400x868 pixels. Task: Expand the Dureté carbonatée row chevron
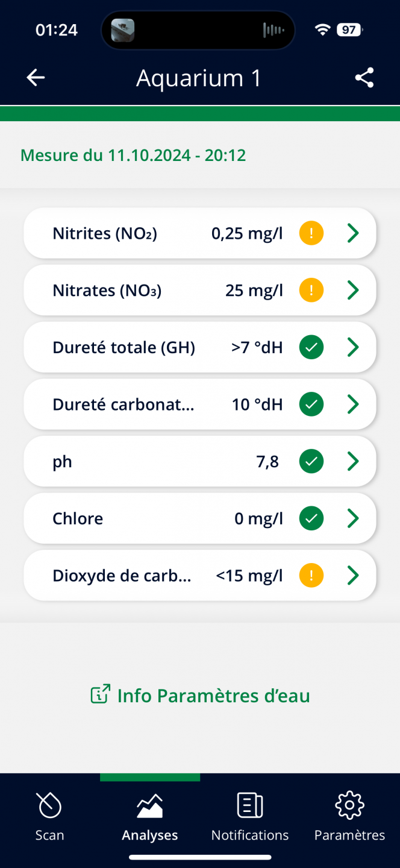[x=353, y=404]
